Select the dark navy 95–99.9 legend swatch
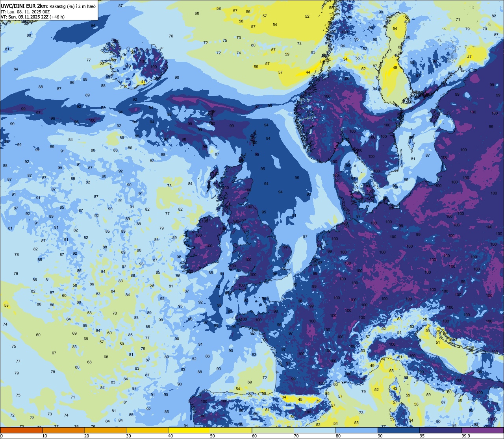This screenshot has width=504, height=439. [x=441, y=430]
